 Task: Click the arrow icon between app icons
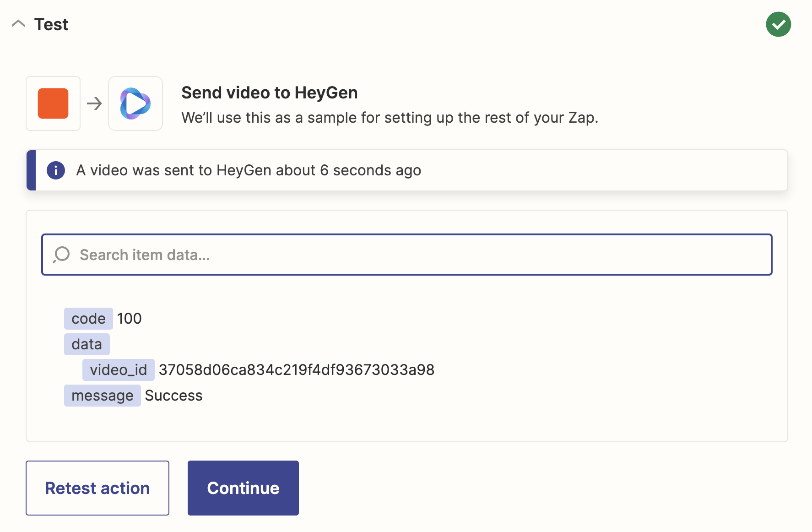click(94, 103)
